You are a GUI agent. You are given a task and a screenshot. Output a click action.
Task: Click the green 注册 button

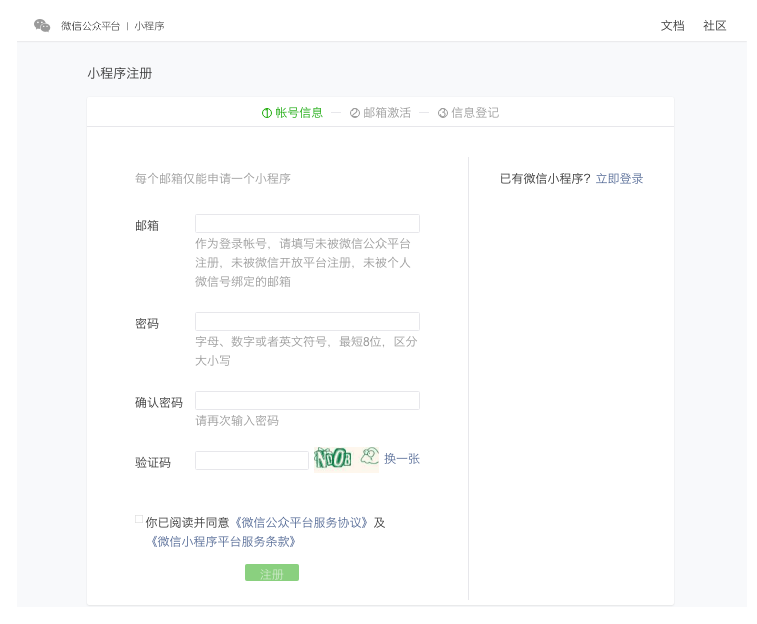pyautogui.click(x=272, y=573)
